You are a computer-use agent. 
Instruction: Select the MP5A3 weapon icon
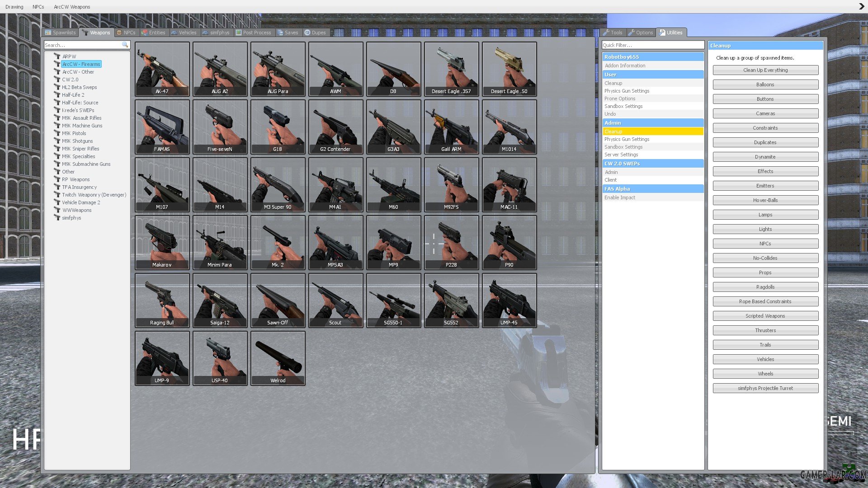click(335, 242)
